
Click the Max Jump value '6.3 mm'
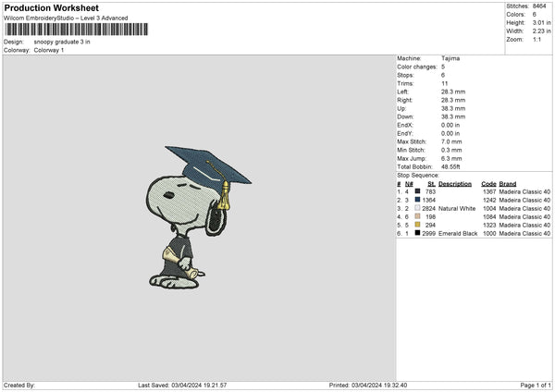[x=451, y=158]
